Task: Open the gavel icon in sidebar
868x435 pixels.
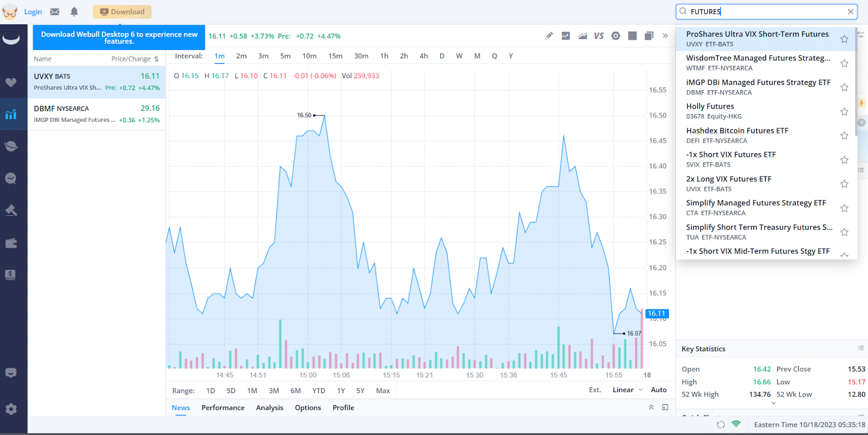Action: [x=11, y=210]
